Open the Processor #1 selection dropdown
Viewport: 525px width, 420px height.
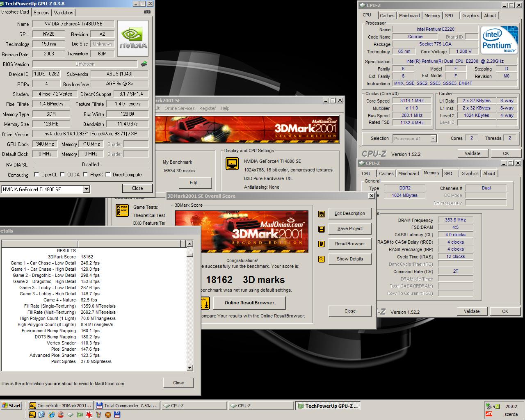pos(433,139)
